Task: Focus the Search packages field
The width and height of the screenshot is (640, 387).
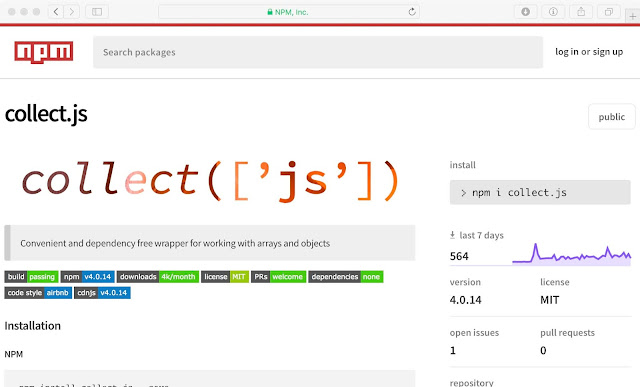Action: 318,52
